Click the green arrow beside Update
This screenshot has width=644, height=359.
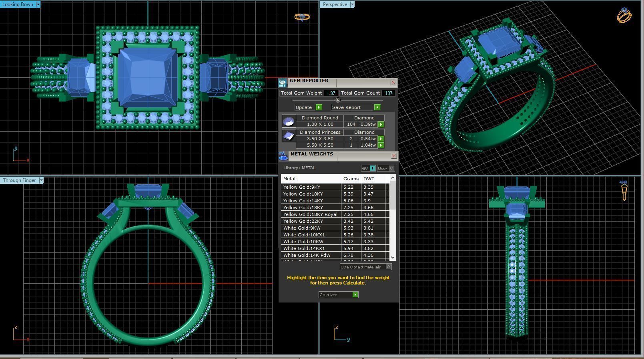click(319, 107)
